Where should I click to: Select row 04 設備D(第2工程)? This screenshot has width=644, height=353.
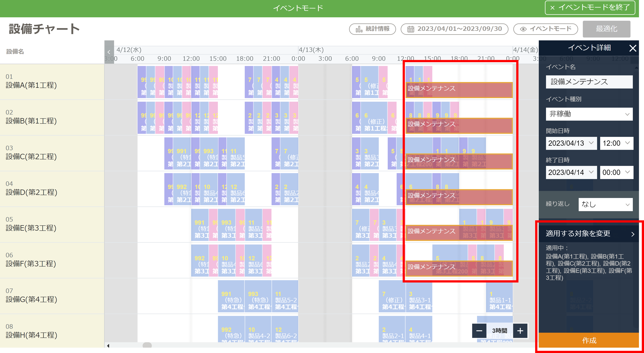click(52, 189)
